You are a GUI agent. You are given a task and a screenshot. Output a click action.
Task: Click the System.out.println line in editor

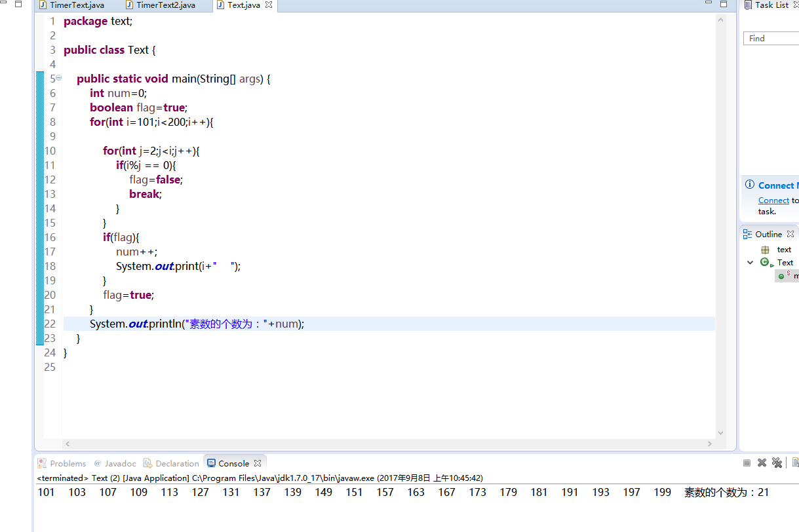click(x=197, y=324)
